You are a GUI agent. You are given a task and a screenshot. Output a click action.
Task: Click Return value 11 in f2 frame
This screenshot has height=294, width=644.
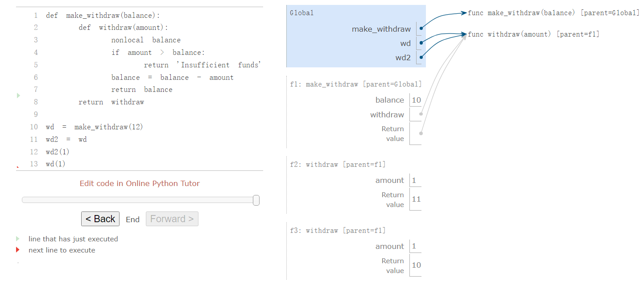[416, 199]
